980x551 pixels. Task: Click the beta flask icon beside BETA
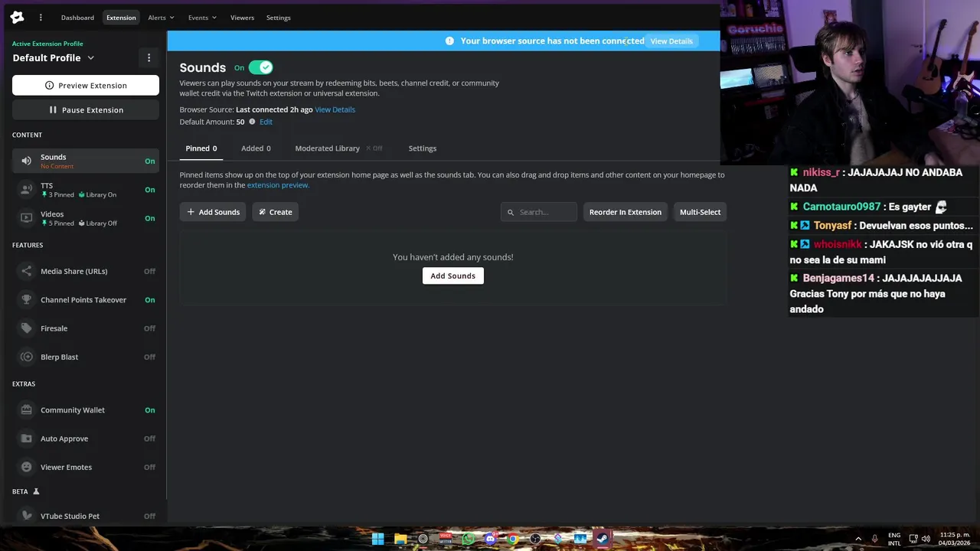click(x=35, y=491)
